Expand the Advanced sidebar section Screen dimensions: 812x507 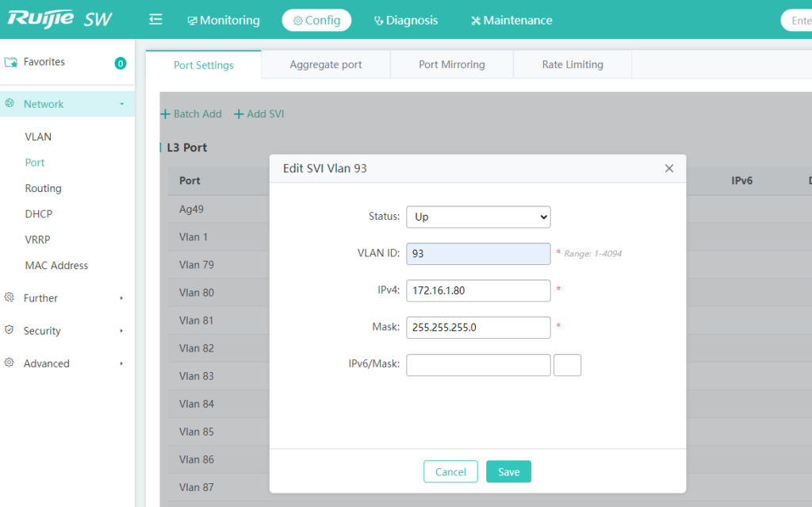pos(47,363)
